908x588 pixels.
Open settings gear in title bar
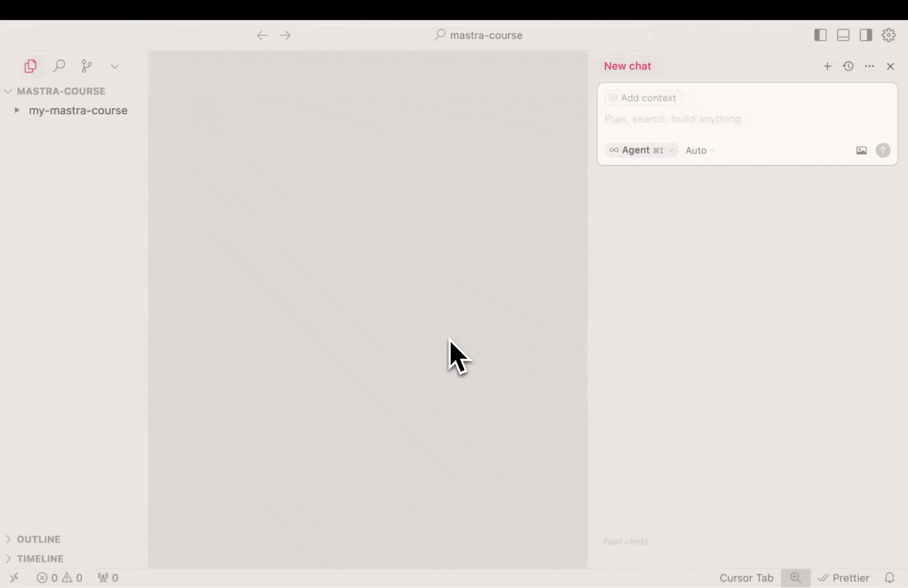(888, 35)
